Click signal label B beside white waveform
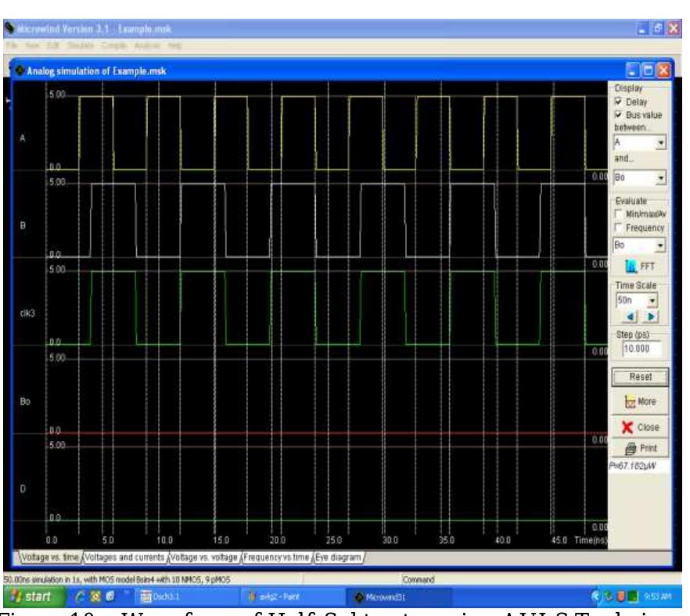Screen dimensions: 690x616 pyautogui.click(x=23, y=225)
